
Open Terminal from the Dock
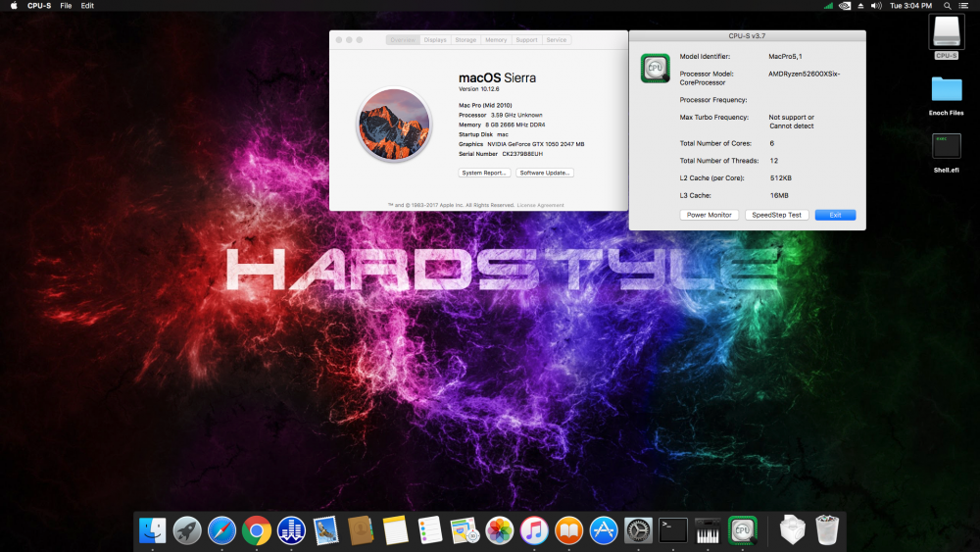(x=673, y=530)
